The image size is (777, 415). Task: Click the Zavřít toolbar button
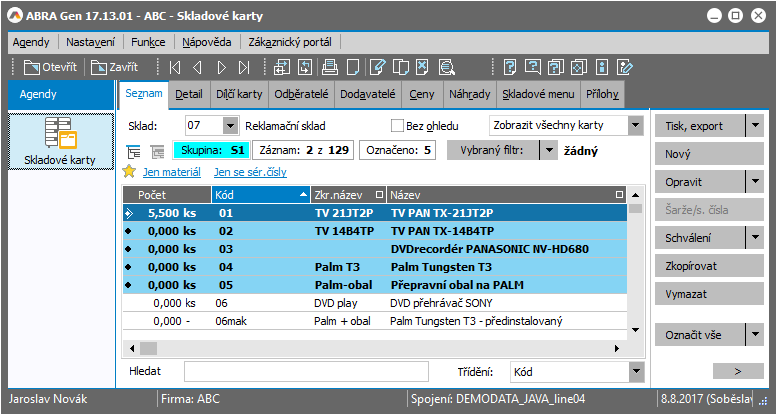point(112,68)
